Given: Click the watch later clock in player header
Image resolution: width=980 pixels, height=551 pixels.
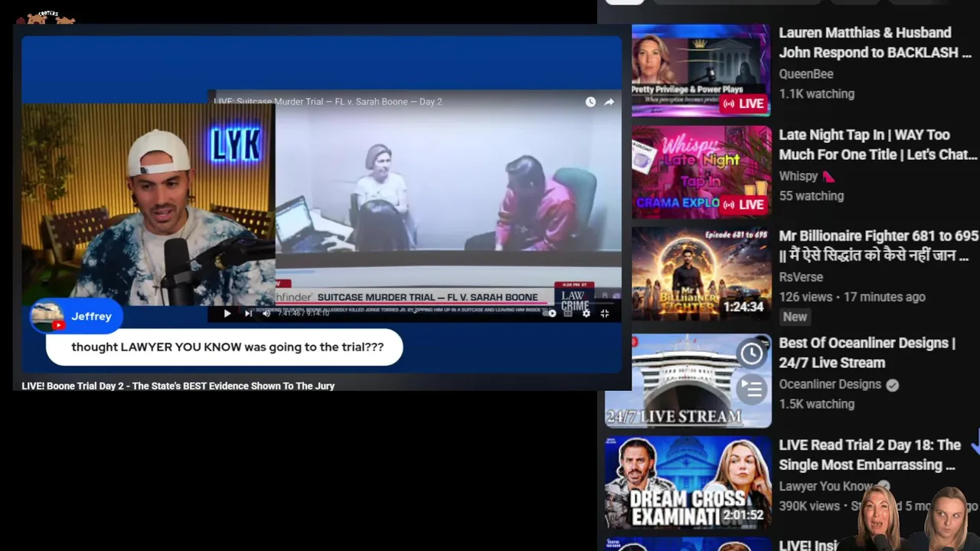Looking at the screenshot, I should click(x=590, y=102).
